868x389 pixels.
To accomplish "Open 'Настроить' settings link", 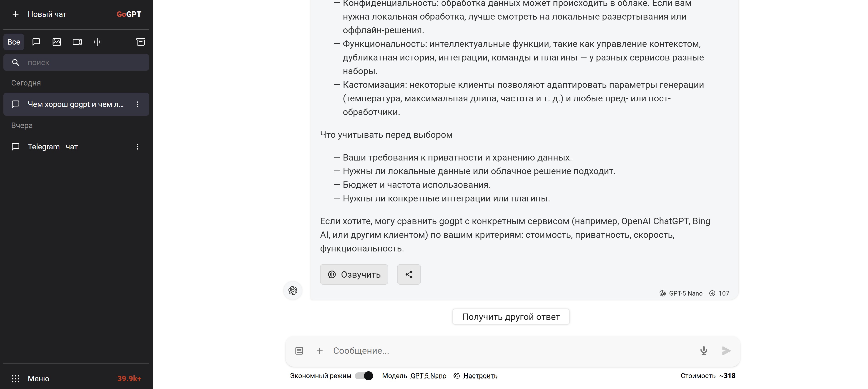I will (480, 376).
